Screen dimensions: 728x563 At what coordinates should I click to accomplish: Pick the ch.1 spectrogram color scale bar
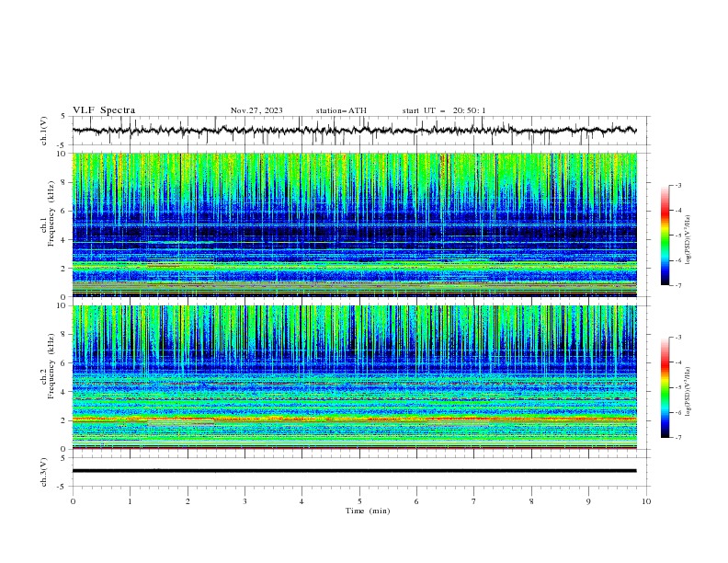coord(665,236)
